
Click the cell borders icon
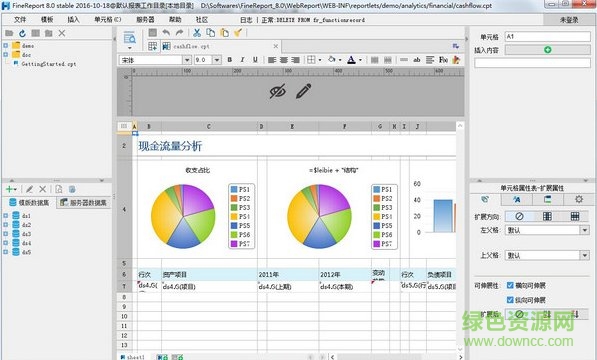pyautogui.click(x=311, y=60)
